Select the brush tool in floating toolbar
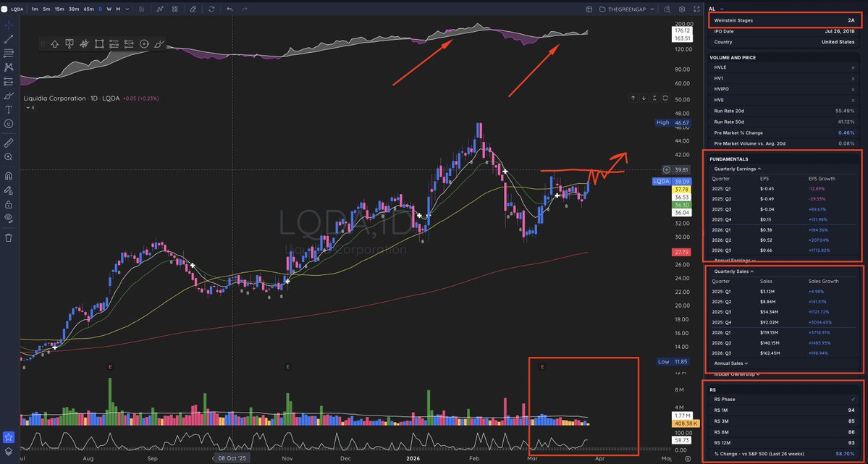 (159, 44)
